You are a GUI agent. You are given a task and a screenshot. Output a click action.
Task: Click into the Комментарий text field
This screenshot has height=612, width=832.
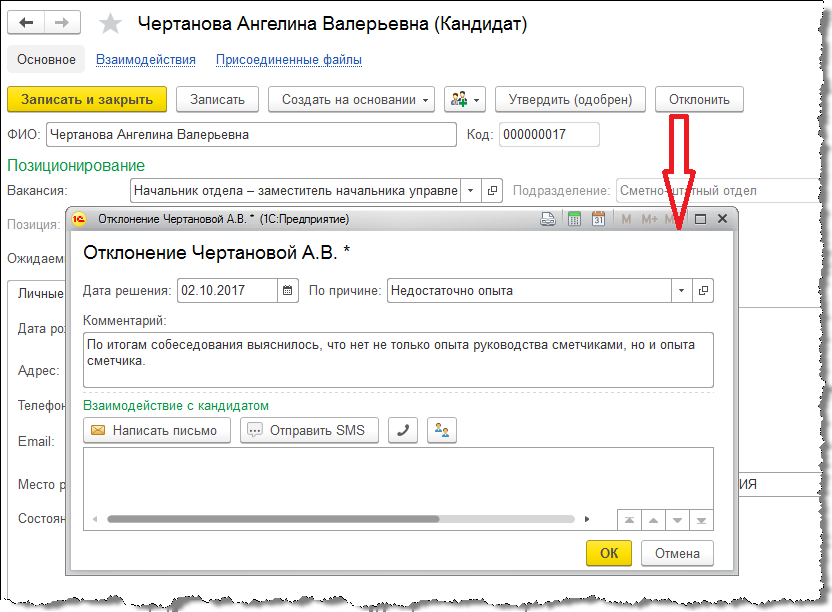[398, 359]
